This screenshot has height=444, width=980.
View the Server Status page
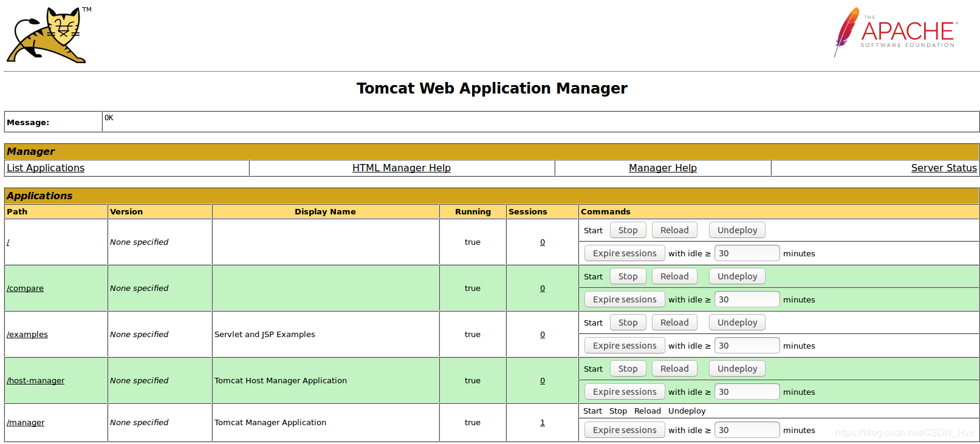(x=944, y=168)
